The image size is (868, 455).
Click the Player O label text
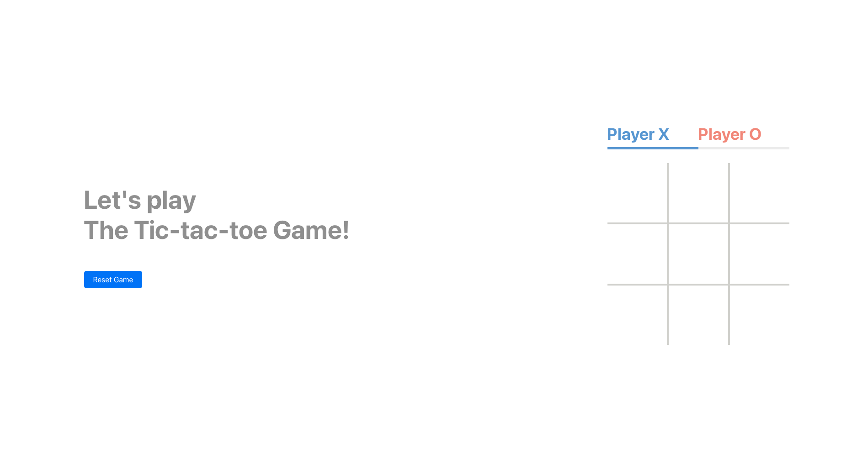(730, 134)
